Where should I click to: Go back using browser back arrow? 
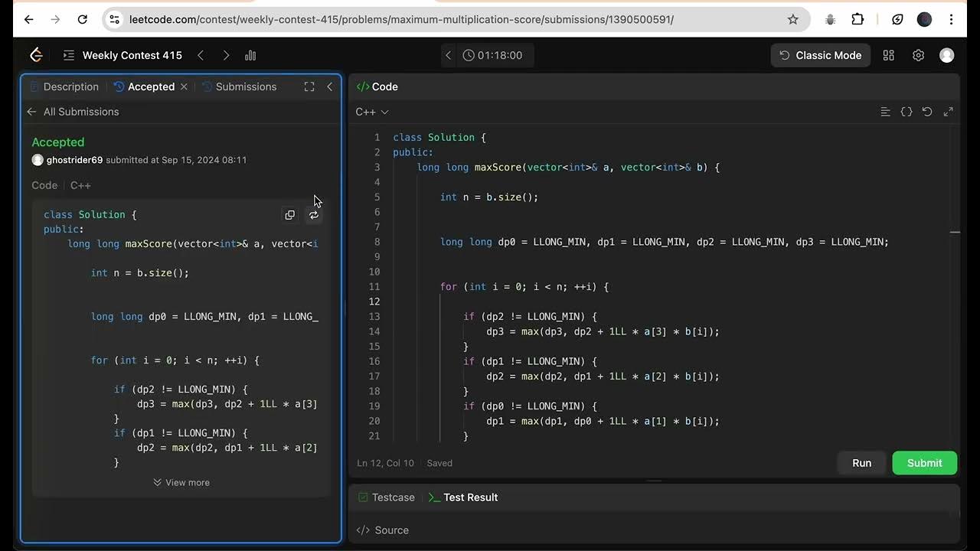[x=29, y=19]
